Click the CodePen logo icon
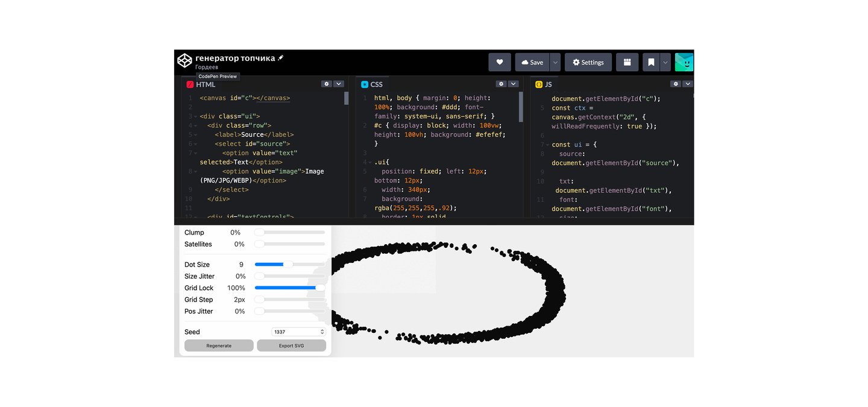This screenshot has height=407, width=868. [184, 60]
